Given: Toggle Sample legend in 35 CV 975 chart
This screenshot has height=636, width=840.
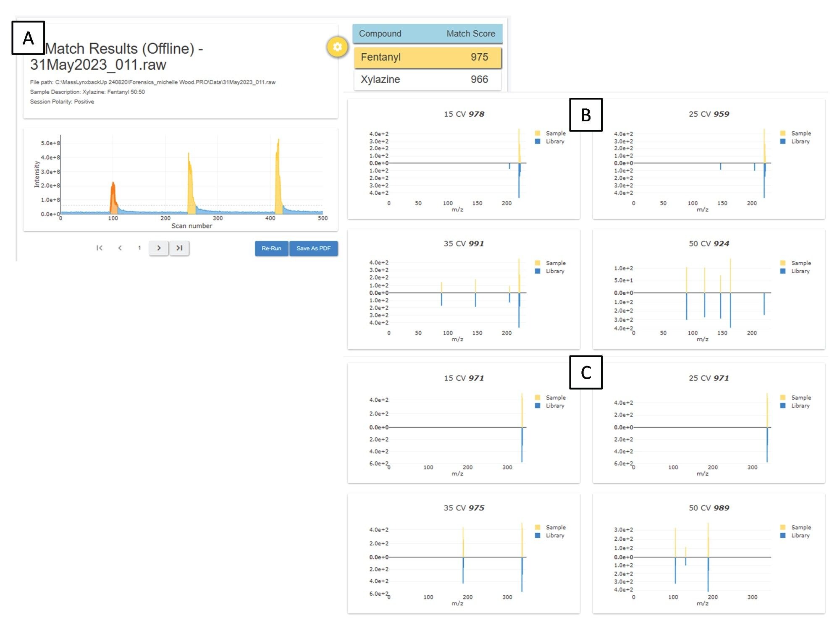Looking at the screenshot, I should coord(550,527).
